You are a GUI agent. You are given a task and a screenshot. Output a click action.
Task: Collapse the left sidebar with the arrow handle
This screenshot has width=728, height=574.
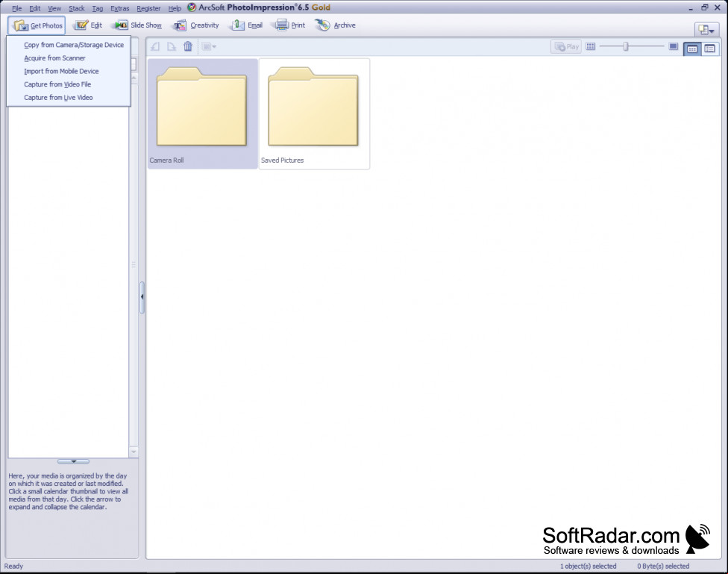(x=142, y=296)
